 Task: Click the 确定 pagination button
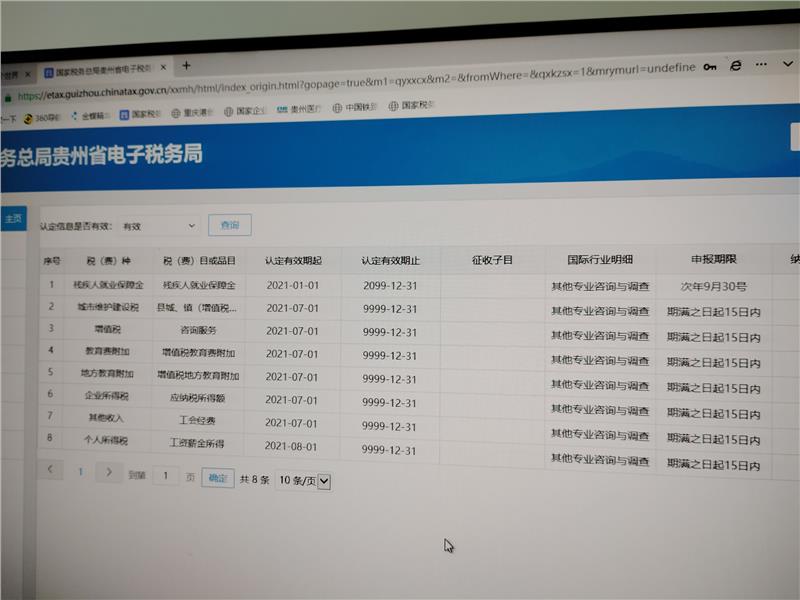[217, 478]
